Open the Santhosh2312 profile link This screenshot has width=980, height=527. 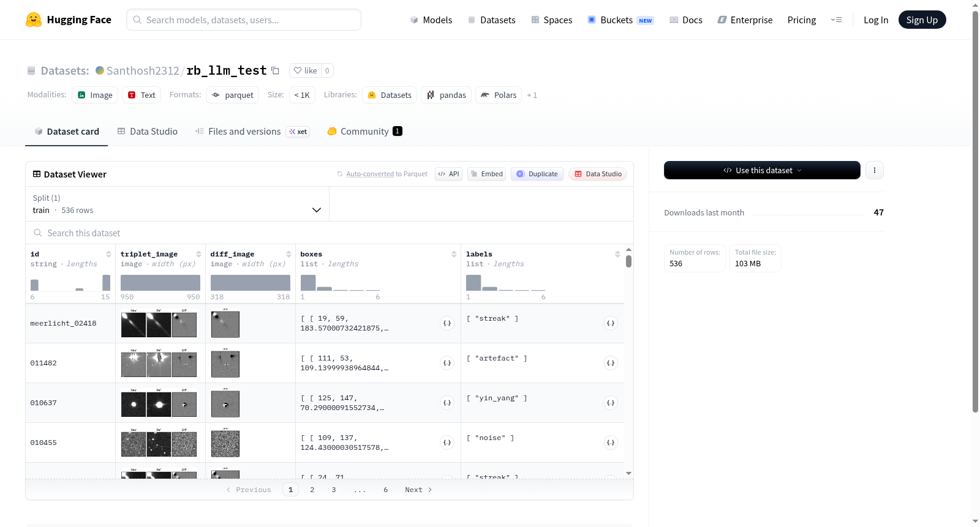click(143, 70)
